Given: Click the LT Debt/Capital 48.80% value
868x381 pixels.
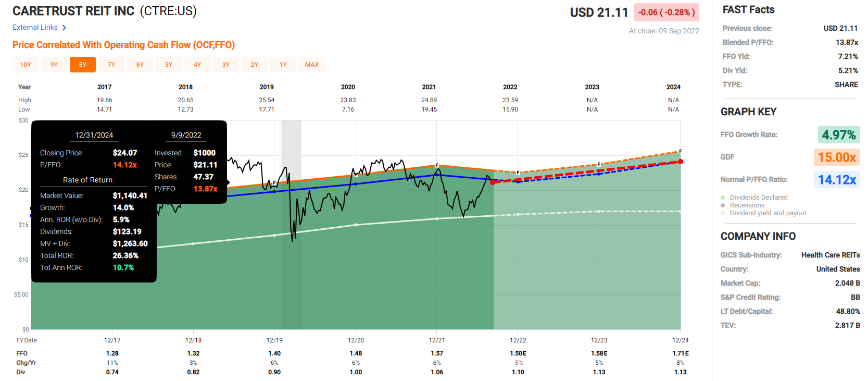Looking at the screenshot, I should tap(848, 311).
